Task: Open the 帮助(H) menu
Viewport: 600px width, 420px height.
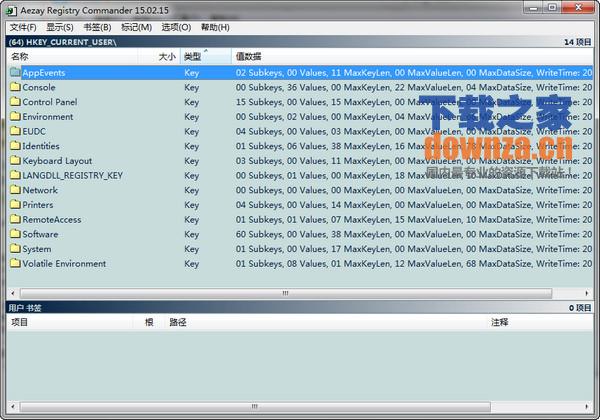Action: tap(215, 27)
